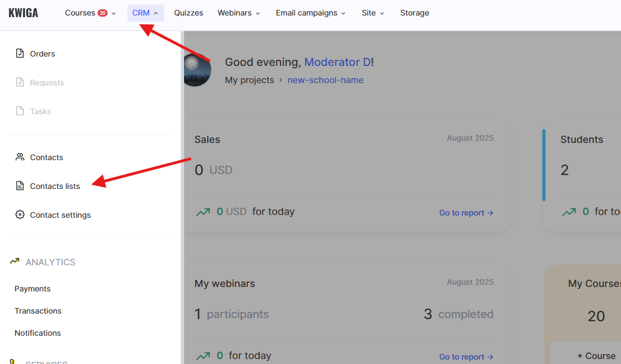Screen dimensions: 621x364
Task: Click the KWIGA logo
Action: coord(23,13)
